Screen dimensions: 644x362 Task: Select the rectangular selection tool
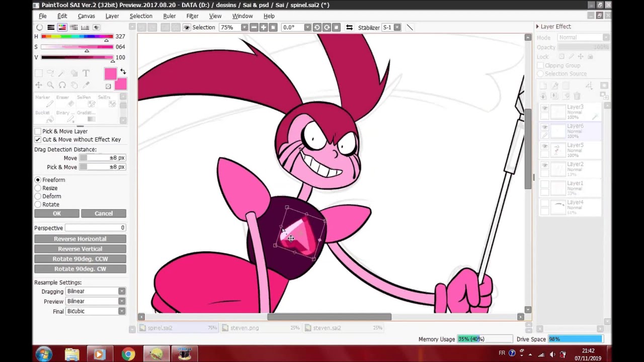39,73
